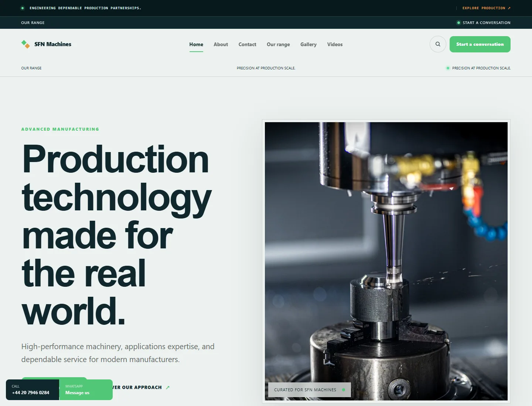This screenshot has height=406, width=532.
Task: Click the machining hero image
Action: [386, 261]
